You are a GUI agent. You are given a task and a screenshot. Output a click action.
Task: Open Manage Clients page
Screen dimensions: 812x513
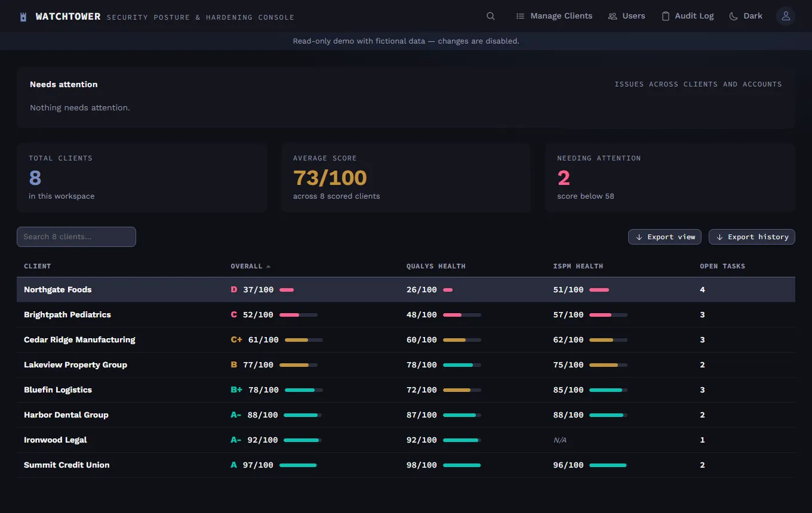click(x=554, y=16)
